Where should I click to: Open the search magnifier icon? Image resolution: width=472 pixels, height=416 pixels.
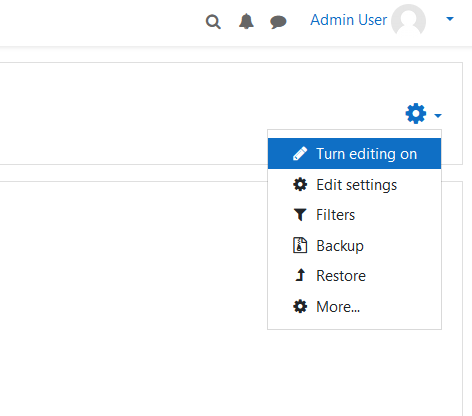coord(213,22)
